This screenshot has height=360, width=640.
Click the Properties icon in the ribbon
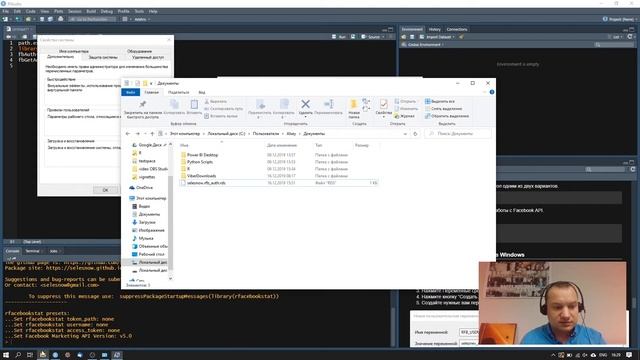tap(383, 104)
